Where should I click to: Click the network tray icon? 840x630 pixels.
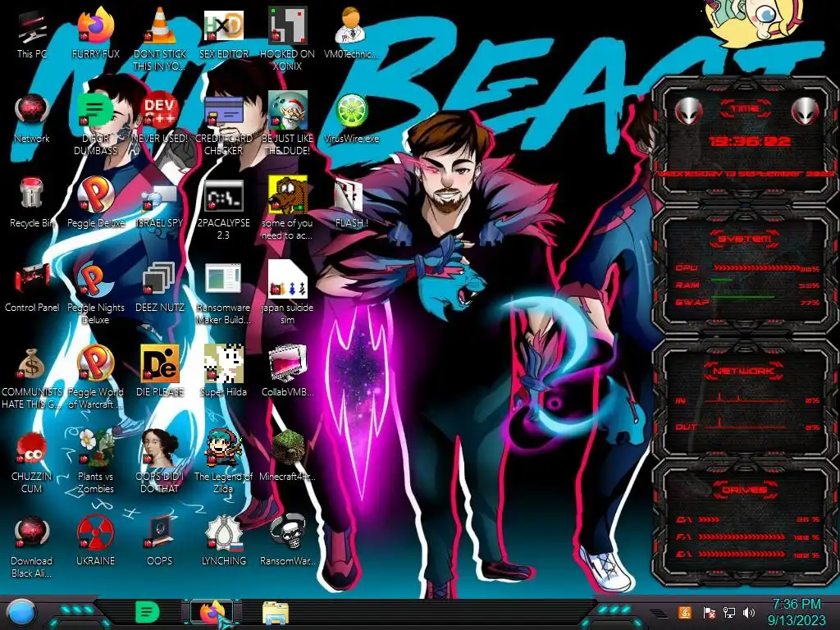pyautogui.click(x=728, y=612)
